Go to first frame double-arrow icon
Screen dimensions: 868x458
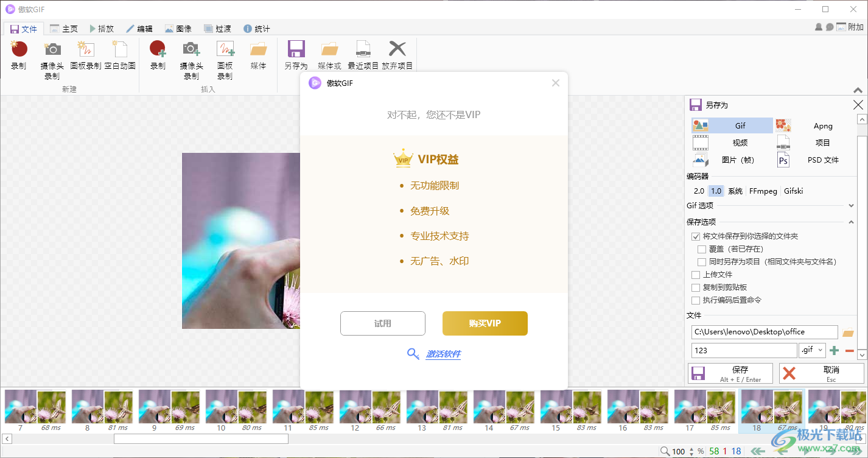(x=759, y=451)
